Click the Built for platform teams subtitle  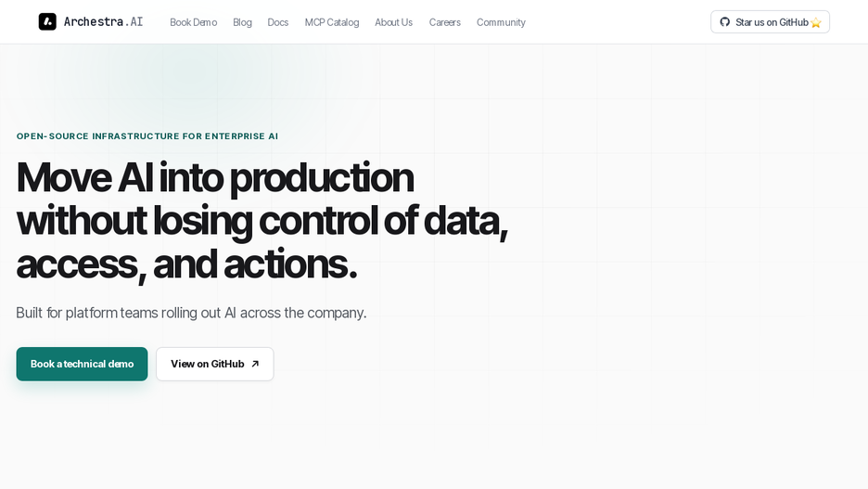(191, 313)
